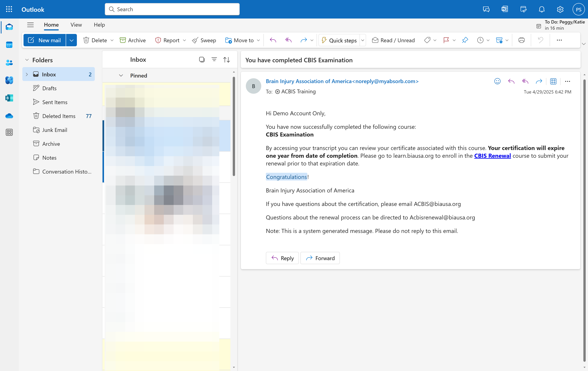Screen dimensions: 588x371
Task: Open the Deleted Items folder
Action: pyautogui.click(x=59, y=116)
